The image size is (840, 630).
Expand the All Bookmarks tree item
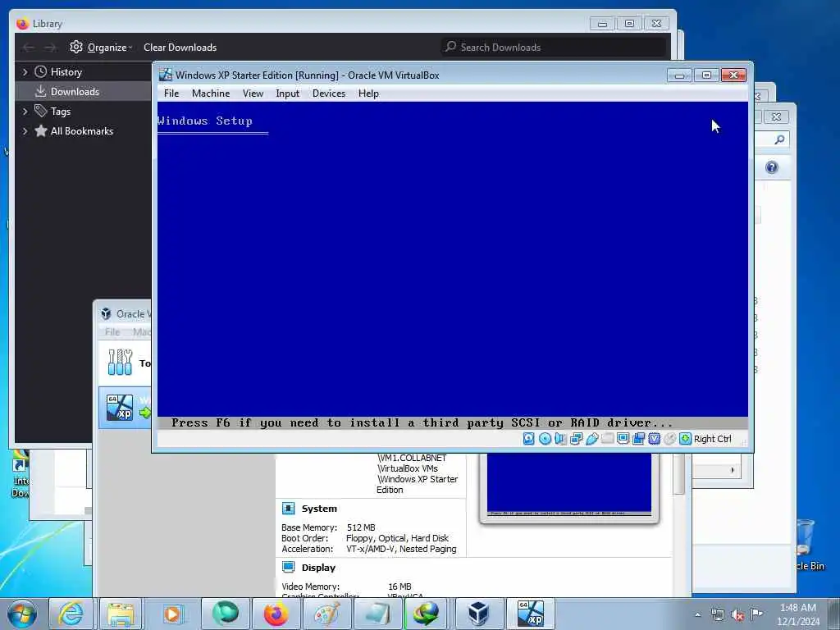pyautogui.click(x=25, y=130)
